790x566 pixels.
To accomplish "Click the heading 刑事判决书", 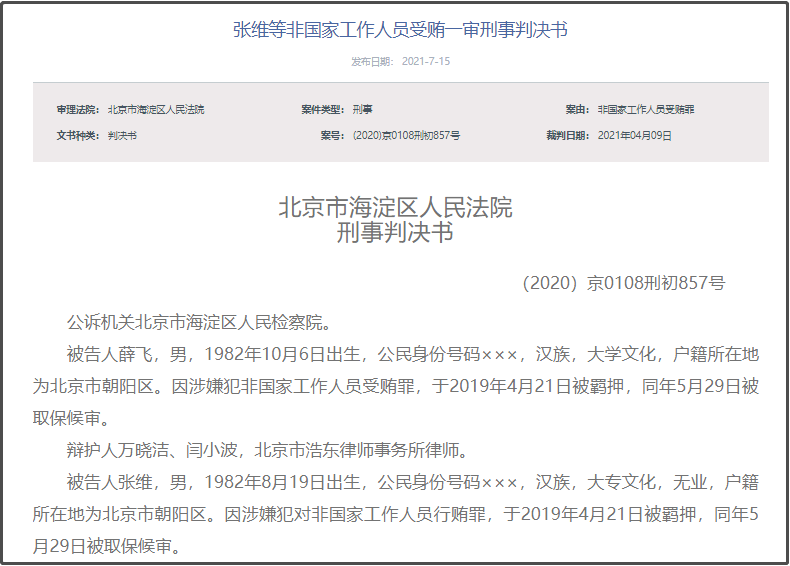I will 396,232.
